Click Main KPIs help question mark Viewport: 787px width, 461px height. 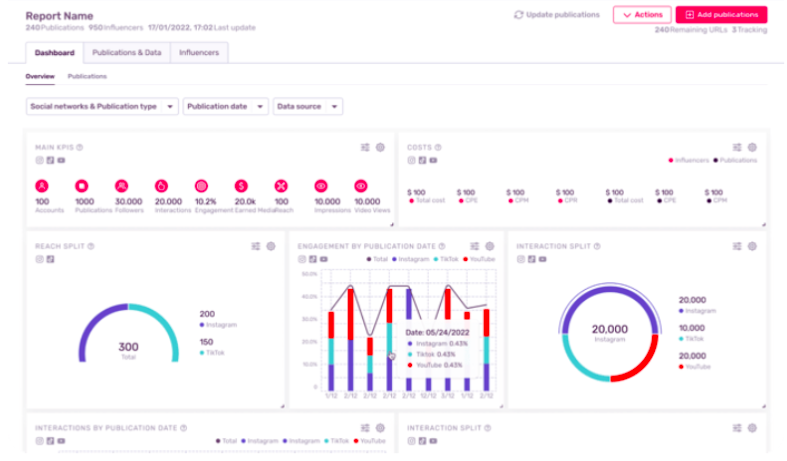click(80, 147)
